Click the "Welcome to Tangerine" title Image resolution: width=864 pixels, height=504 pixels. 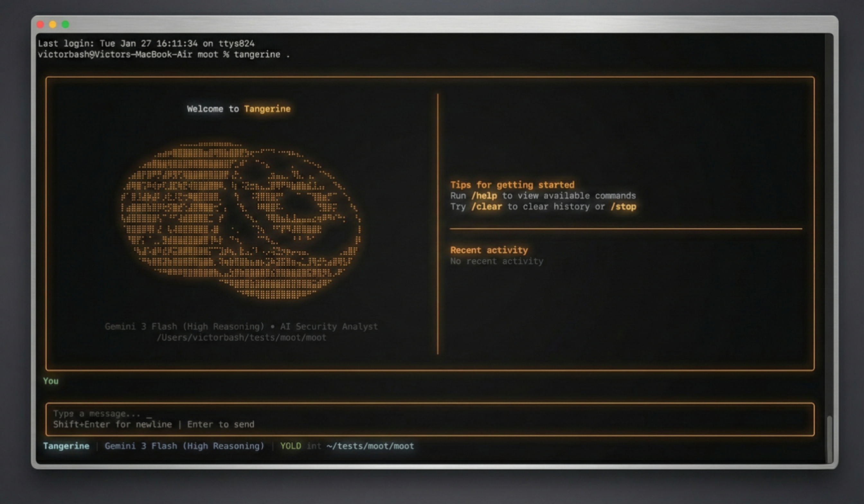[239, 109]
